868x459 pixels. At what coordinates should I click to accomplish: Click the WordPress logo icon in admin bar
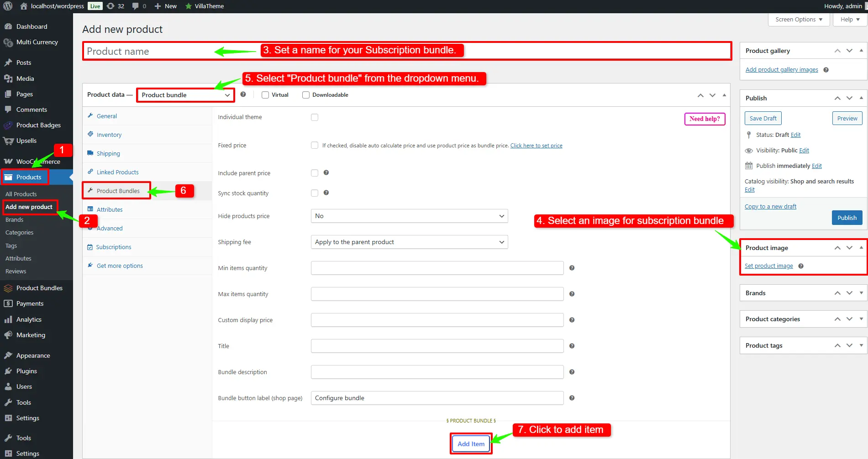click(8, 6)
